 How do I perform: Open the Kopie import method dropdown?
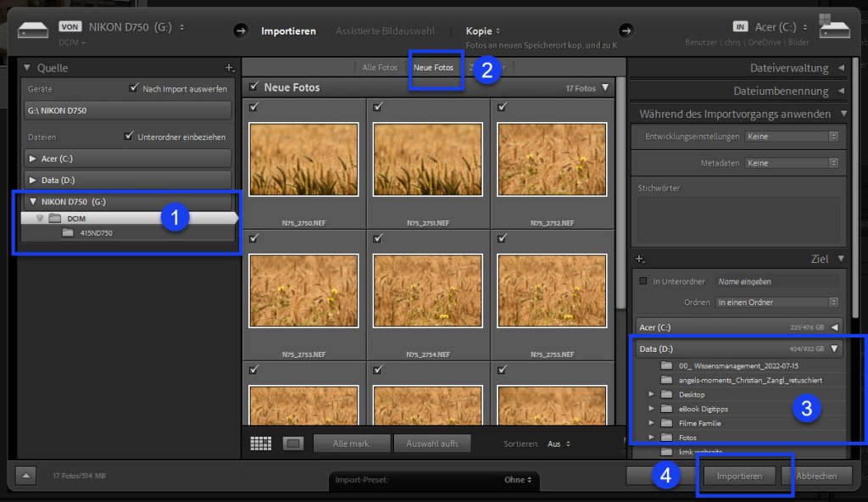[482, 31]
